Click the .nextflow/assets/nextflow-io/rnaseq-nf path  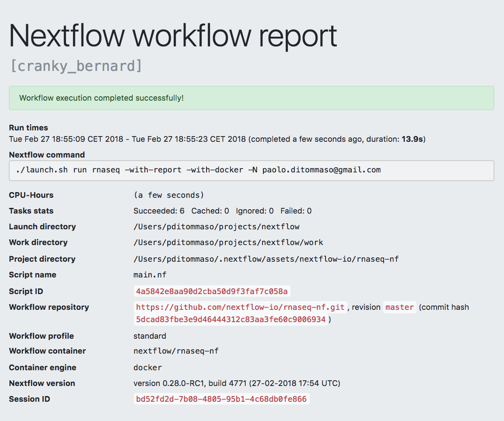266,259
